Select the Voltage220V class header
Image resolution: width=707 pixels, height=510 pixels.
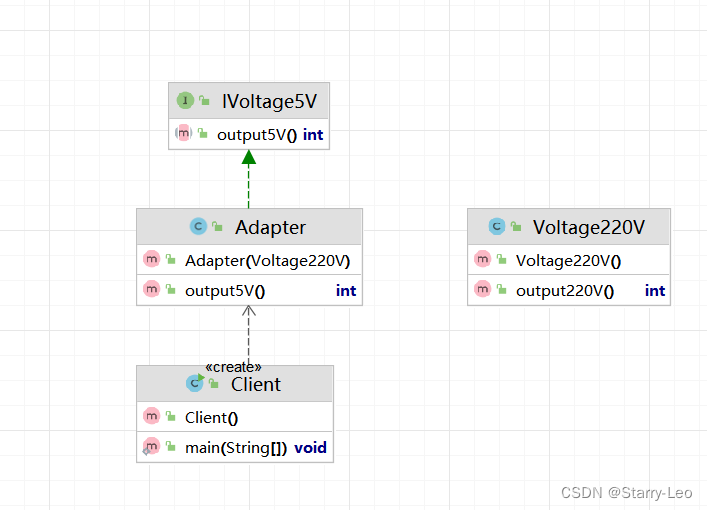pyautogui.click(x=569, y=227)
